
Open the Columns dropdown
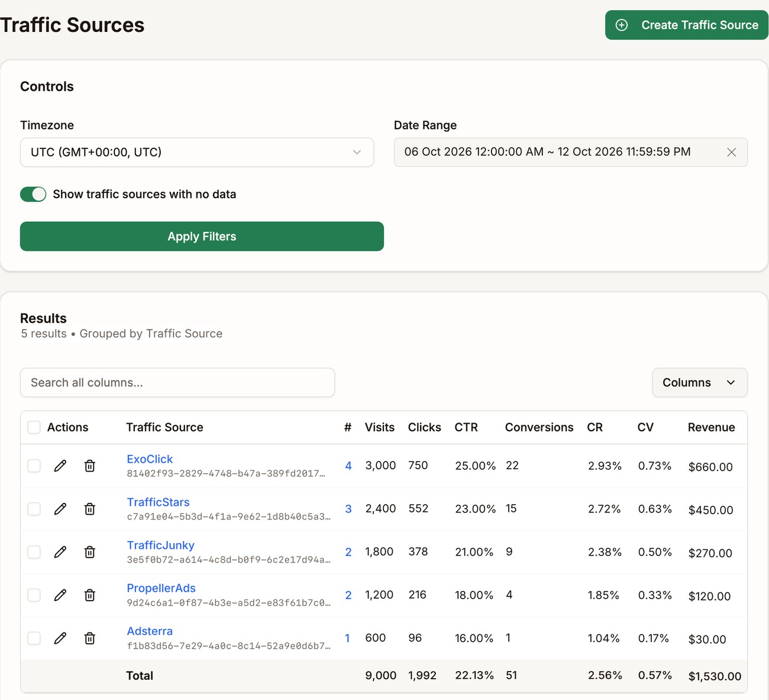pos(700,383)
